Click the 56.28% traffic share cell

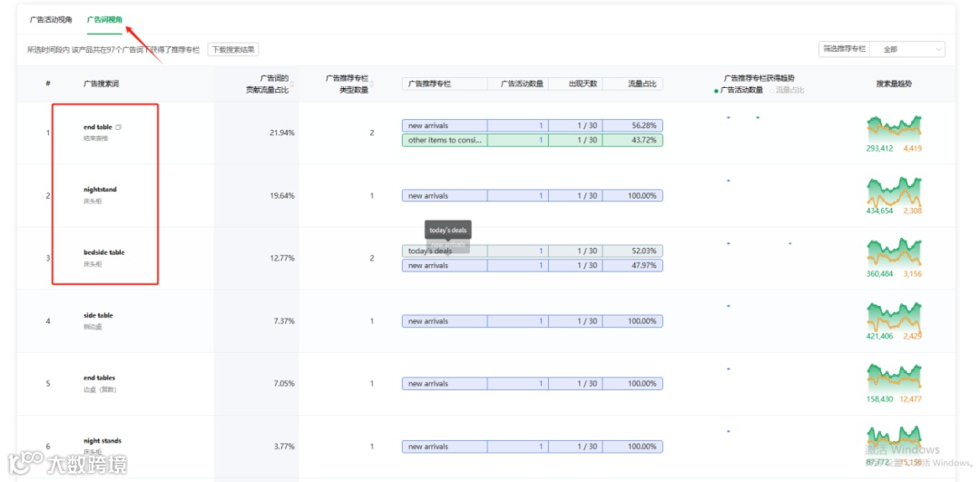[632, 125]
